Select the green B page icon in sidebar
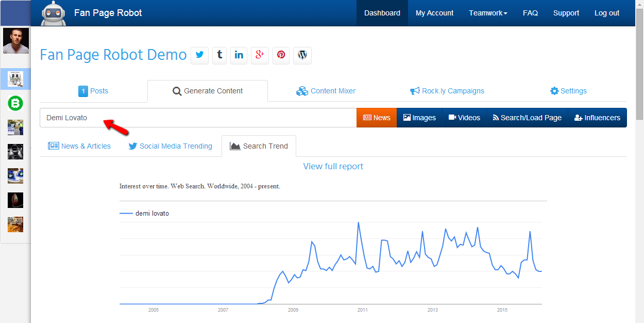 pyautogui.click(x=15, y=103)
